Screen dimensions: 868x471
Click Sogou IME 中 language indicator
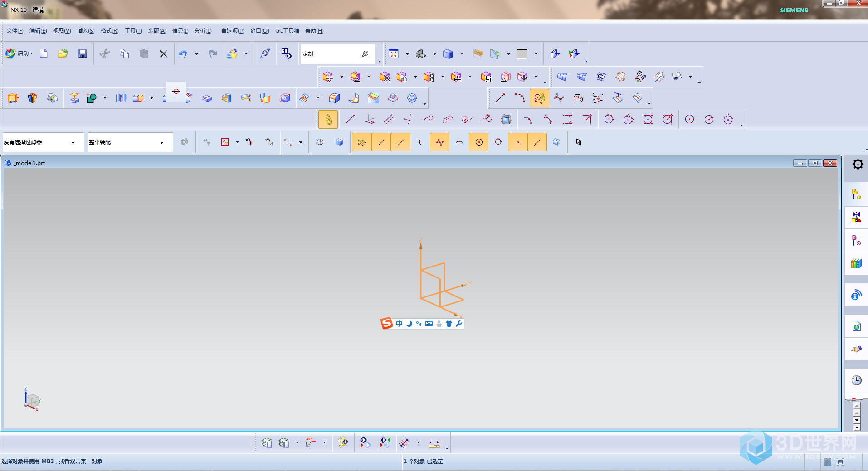click(x=399, y=324)
